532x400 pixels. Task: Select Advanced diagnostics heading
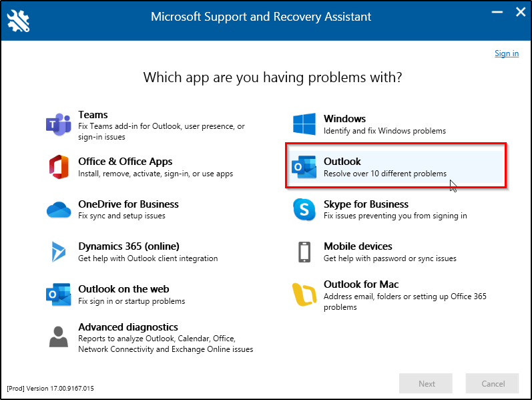128,327
